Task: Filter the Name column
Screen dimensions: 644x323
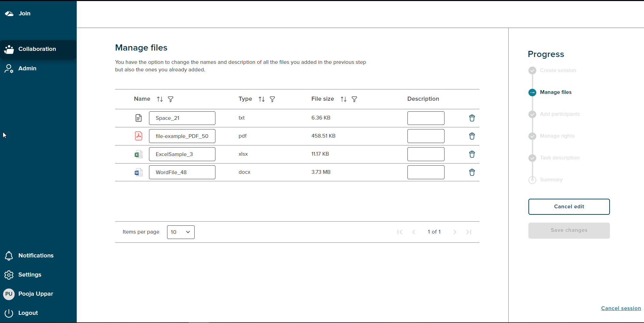Action: tap(171, 99)
